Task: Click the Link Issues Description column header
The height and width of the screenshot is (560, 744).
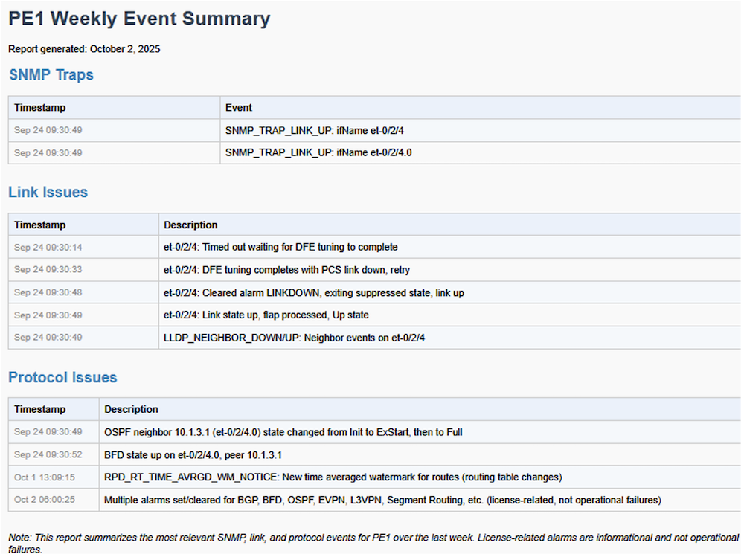Action: [x=190, y=225]
